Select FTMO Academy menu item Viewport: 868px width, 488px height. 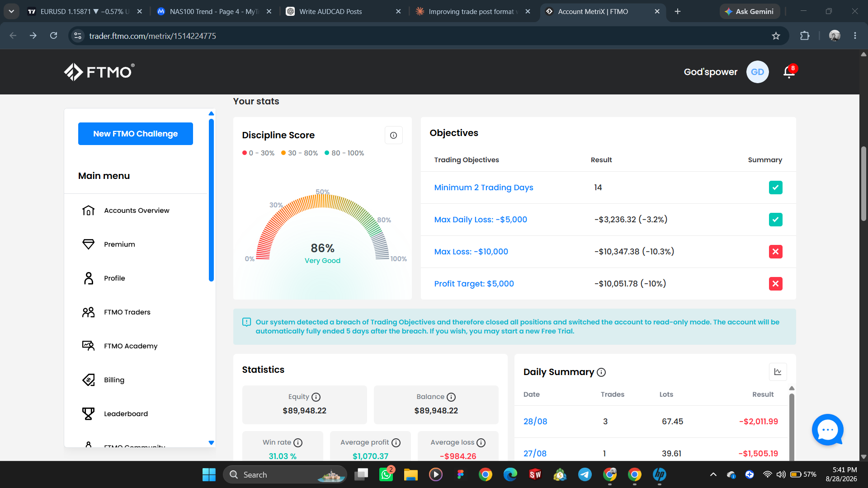point(131,346)
